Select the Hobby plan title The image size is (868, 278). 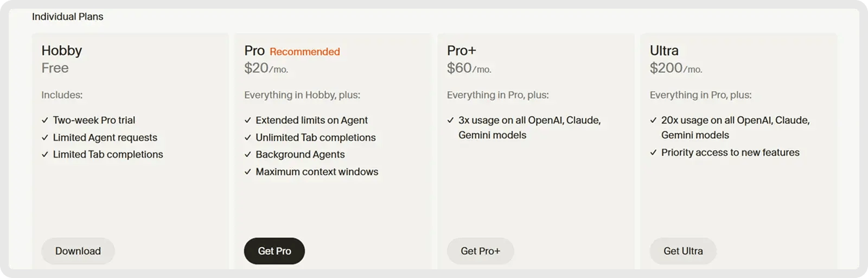(62, 50)
